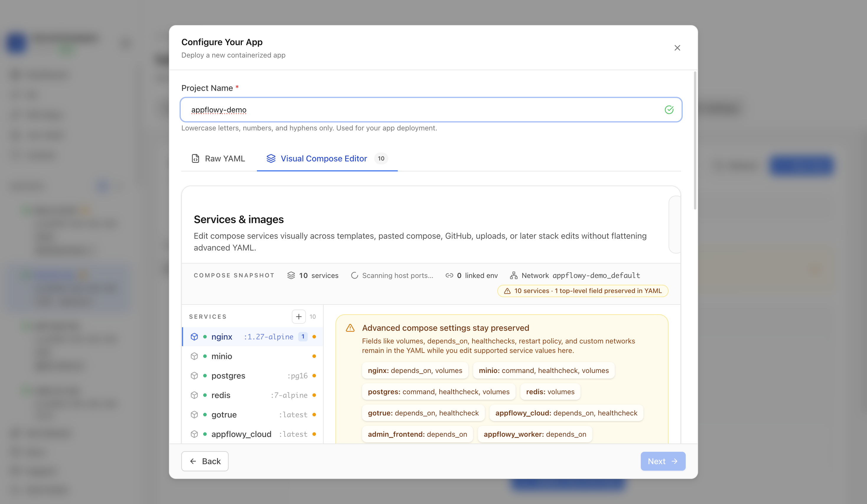Viewport: 867px width, 504px height.
Task: Click the Visual Compose Editor layers icon
Action: pyautogui.click(x=271, y=158)
